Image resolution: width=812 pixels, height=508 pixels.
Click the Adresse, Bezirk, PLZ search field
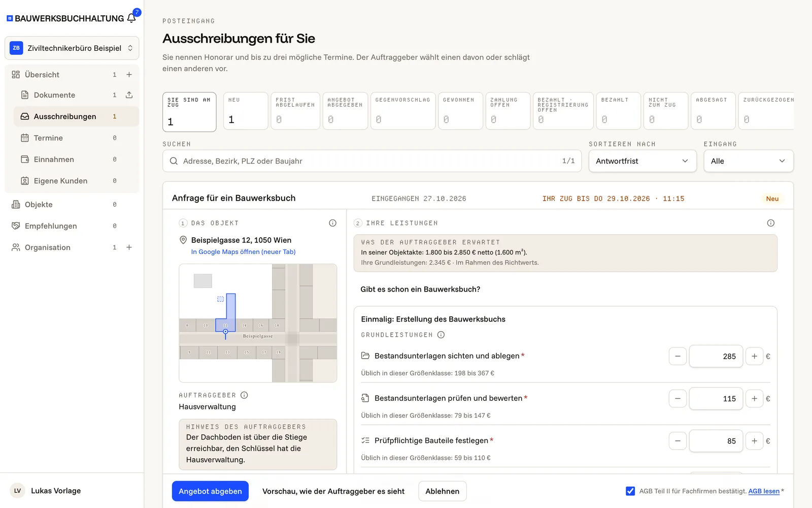pos(372,161)
